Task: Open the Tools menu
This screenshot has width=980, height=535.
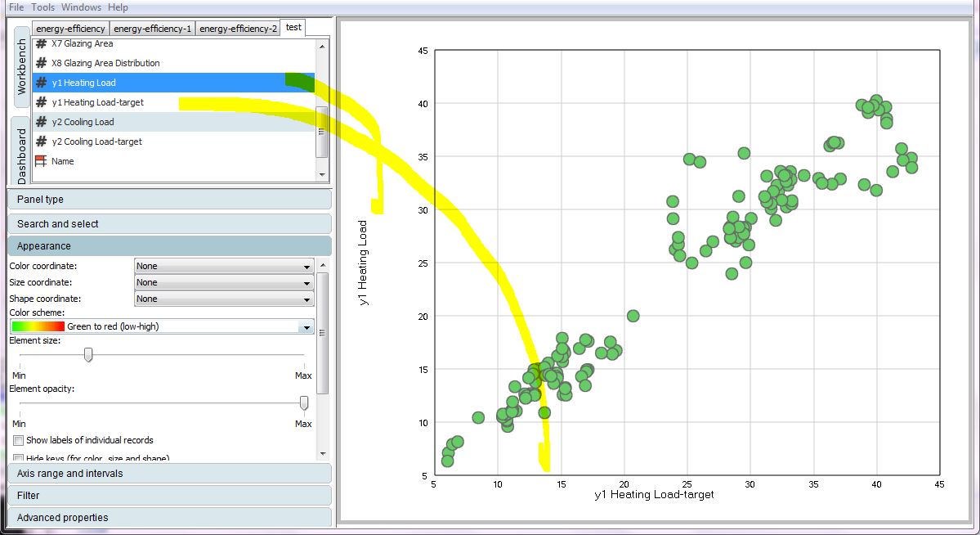Action: click(x=43, y=7)
